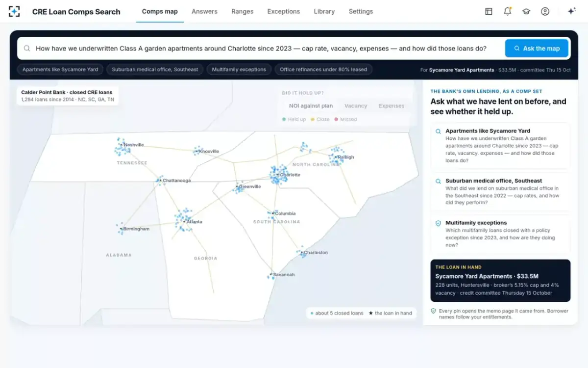Select the Multifamily exceptions chip
The image size is (588, 368).
(x=239, y=70)
